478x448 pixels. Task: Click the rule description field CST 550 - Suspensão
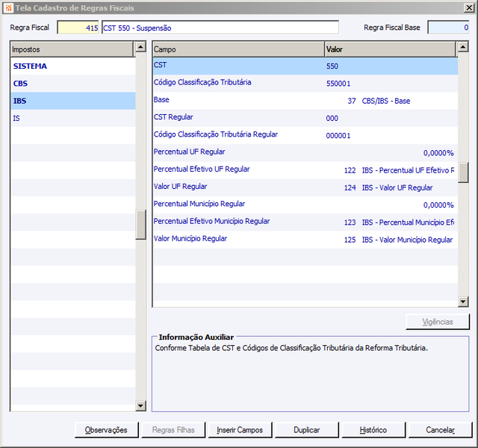coord(220,28)
